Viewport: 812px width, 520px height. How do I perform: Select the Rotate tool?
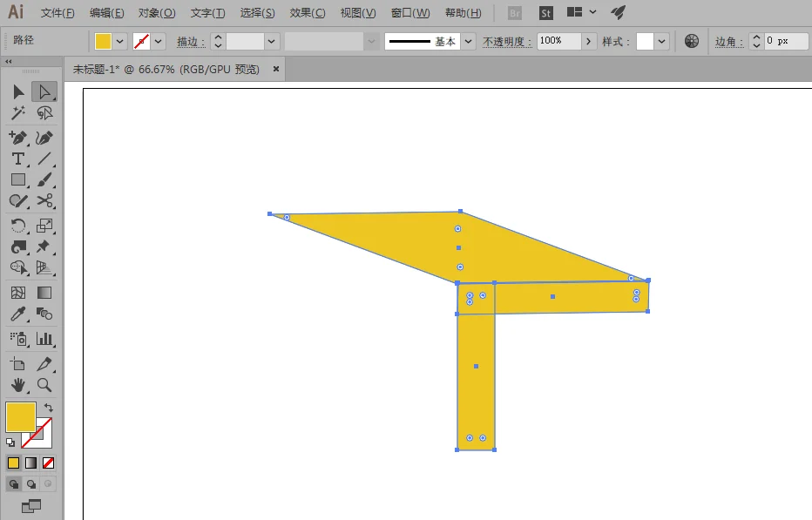(18, 226)
